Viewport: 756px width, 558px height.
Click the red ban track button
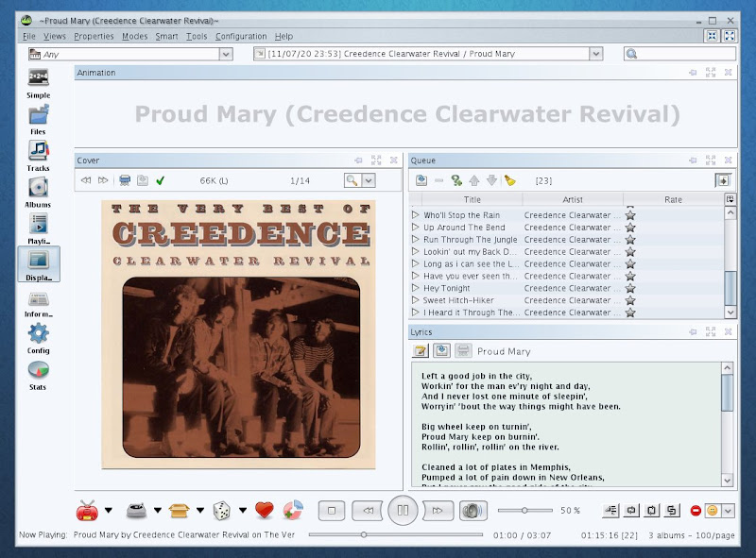696,510
